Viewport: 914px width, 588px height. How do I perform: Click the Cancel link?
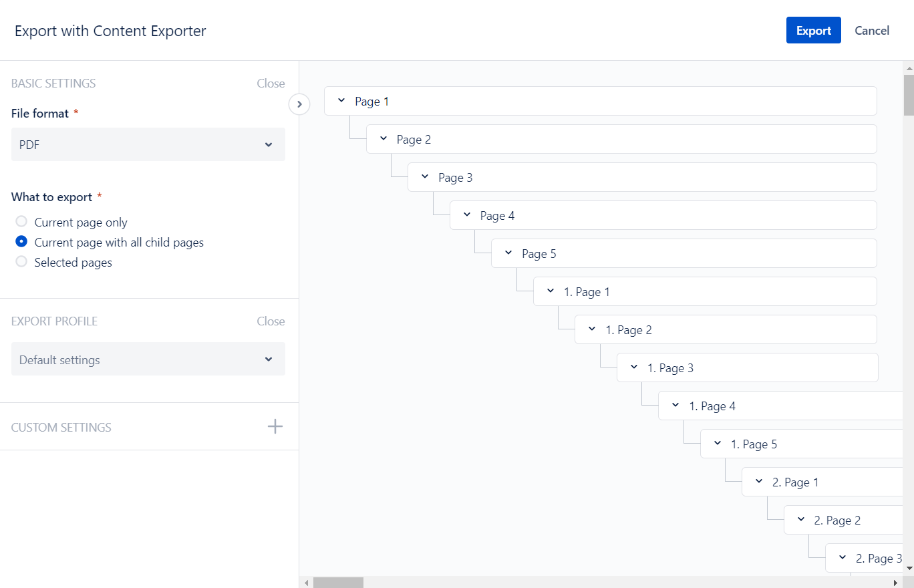tap(872, 31)
